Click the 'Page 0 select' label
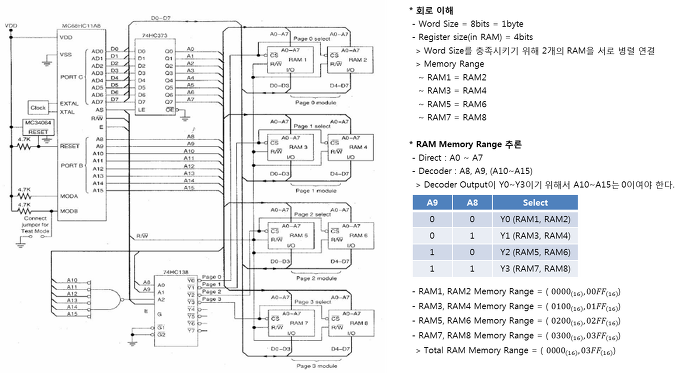This screenshot has height=373, width=683. coord(311,39)
